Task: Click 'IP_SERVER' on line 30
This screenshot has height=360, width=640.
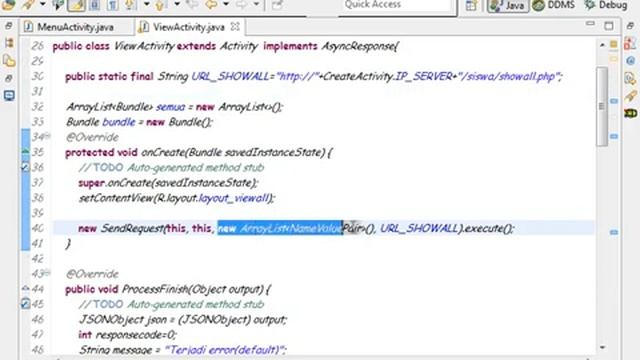Action: (x=423, y=76)
